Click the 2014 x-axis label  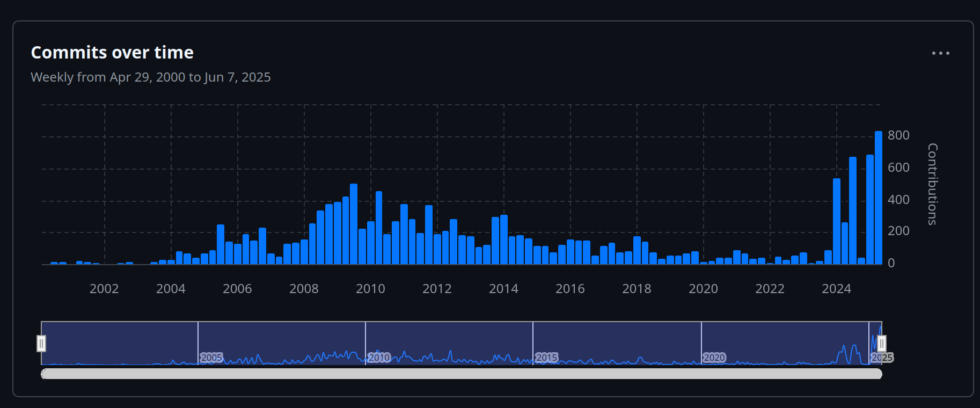(x=503, y=289)
